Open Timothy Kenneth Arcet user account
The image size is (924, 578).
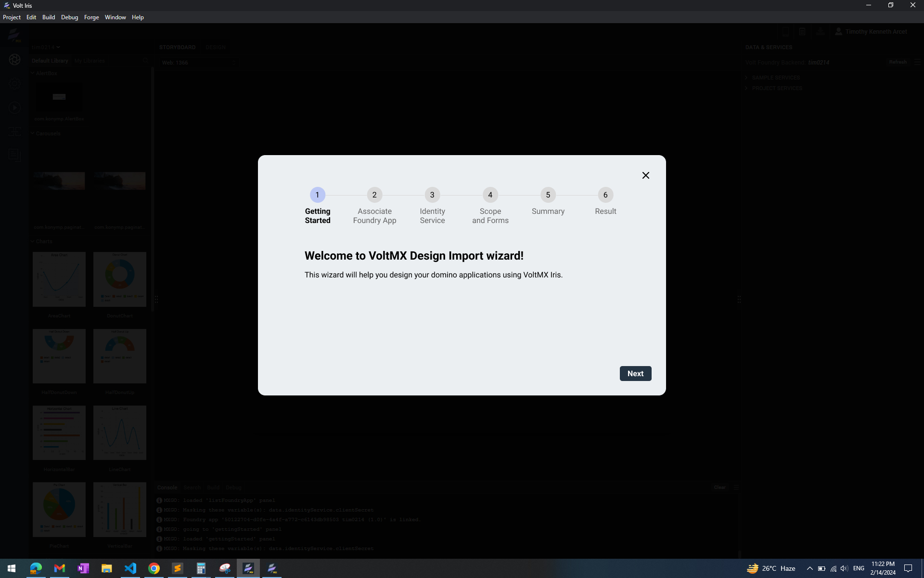[871, 32]
